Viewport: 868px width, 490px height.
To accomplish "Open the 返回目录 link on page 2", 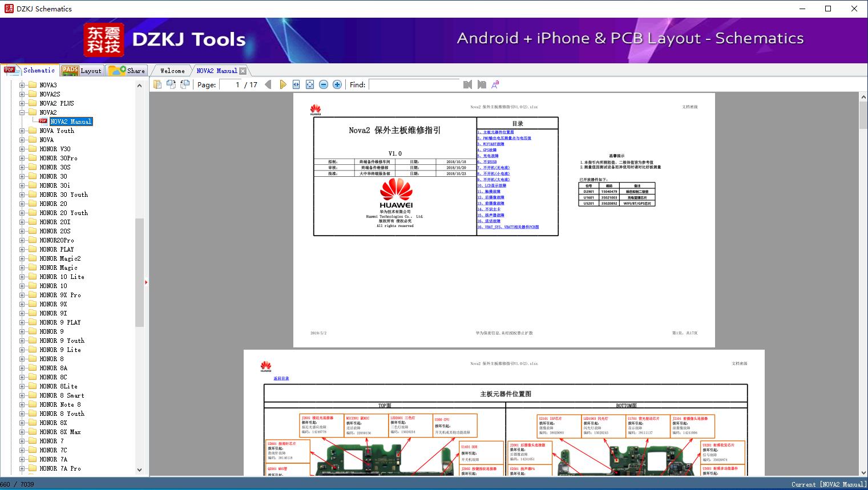I will pos(281,379).
